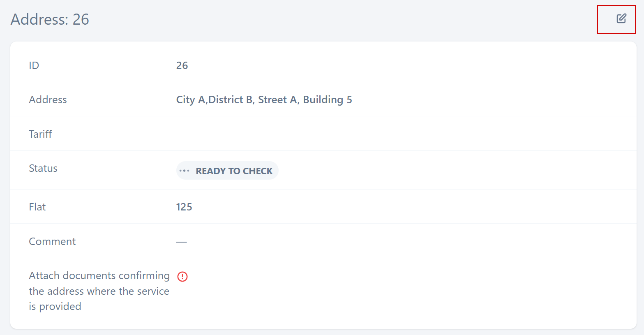The image size is (644, 335).
Task: Click the empty Tariff value area
Action: 288,134
